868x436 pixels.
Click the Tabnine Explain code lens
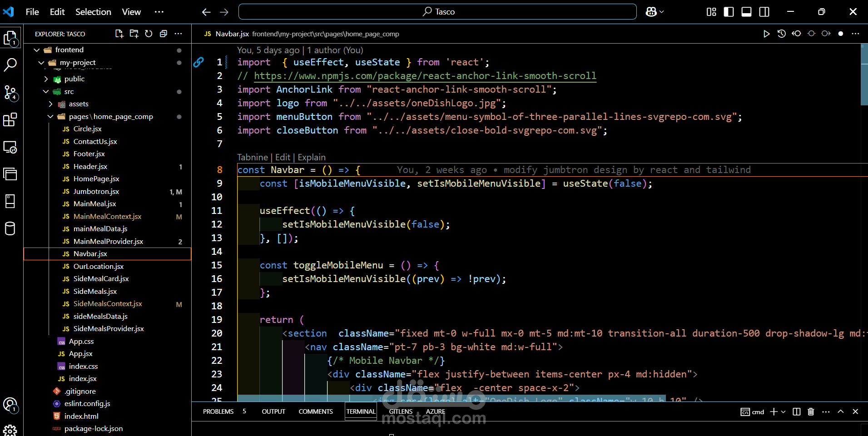pyautogui.click(x=312, y=157)
